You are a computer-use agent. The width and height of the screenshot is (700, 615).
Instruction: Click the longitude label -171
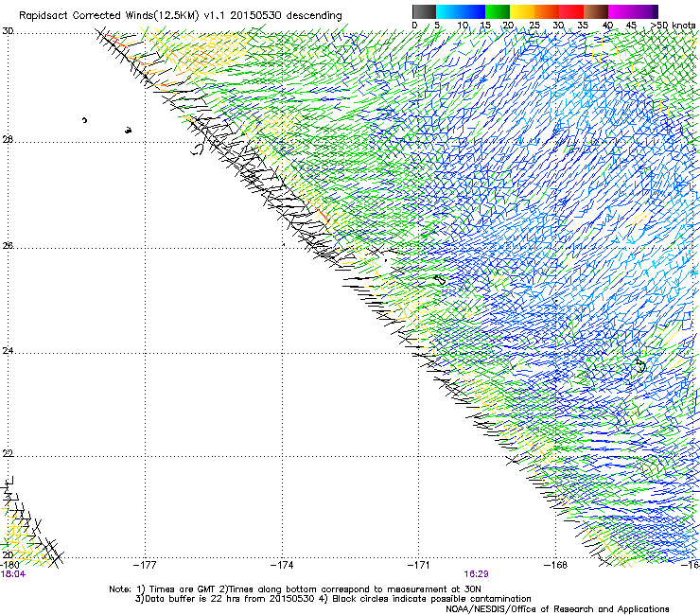point(419,565)
